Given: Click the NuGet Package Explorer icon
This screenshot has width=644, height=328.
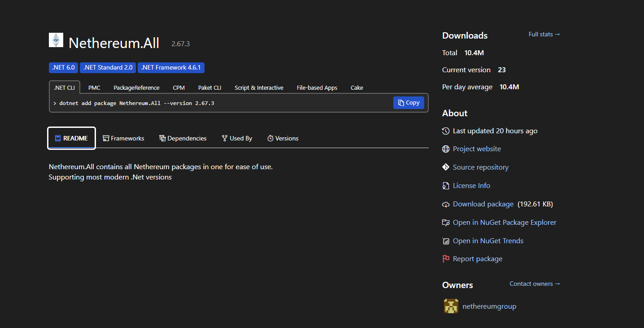Looking at the screenshot, I should point(445,223).
